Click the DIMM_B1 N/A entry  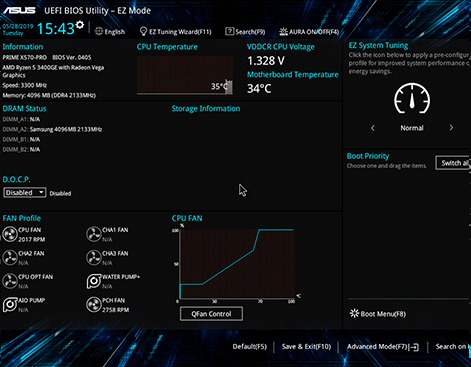point(21,139)
